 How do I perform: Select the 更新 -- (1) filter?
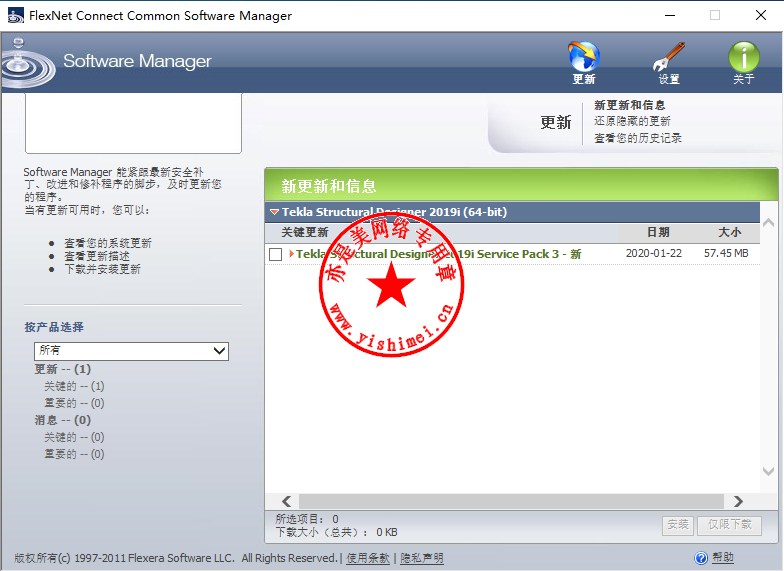point(62,369)
